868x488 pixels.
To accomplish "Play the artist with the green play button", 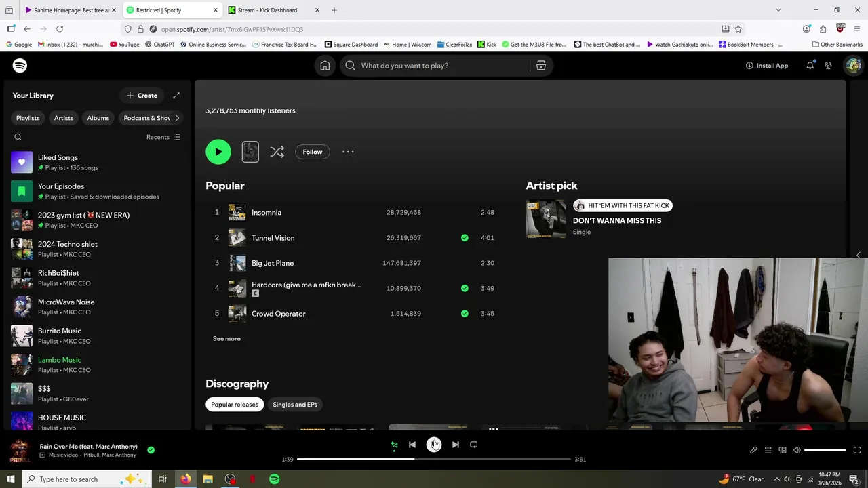I will tap(218, 152).
